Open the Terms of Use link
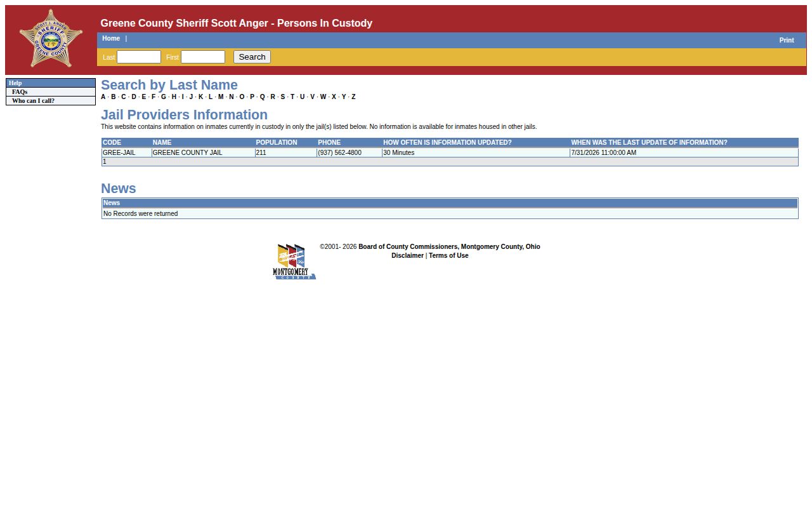Image resolution: width=812 pixels, height=508 pixels. 449,256
